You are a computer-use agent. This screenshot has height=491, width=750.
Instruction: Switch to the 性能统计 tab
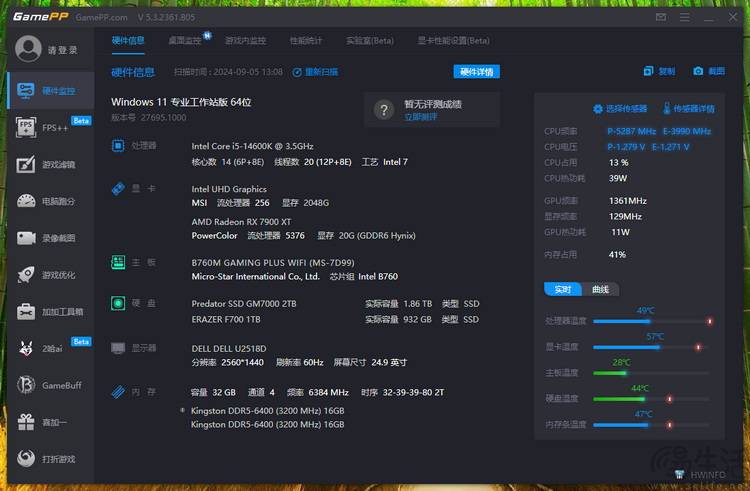(x=306, y=41)
